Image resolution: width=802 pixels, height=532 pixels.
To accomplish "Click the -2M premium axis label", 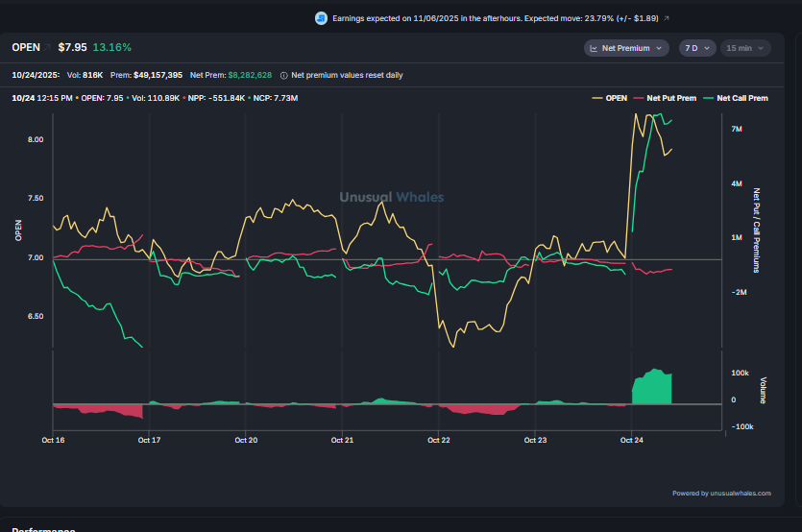I will (x=739, y=292).
